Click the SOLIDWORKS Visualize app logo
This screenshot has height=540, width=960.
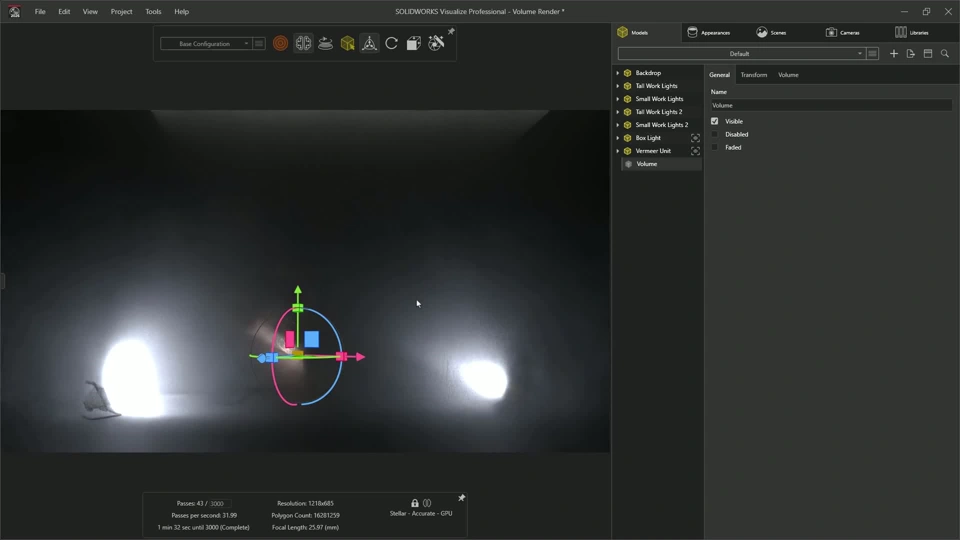(x=14, y=11)
